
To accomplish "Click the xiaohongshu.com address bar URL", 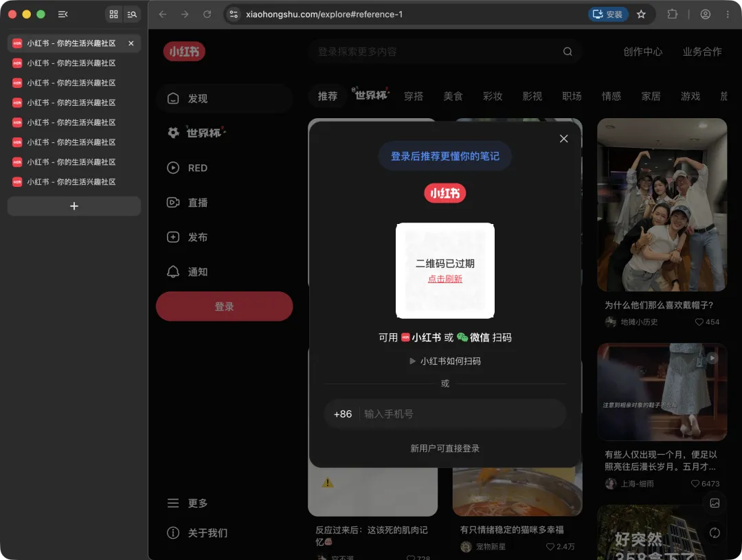I will 324,14.
